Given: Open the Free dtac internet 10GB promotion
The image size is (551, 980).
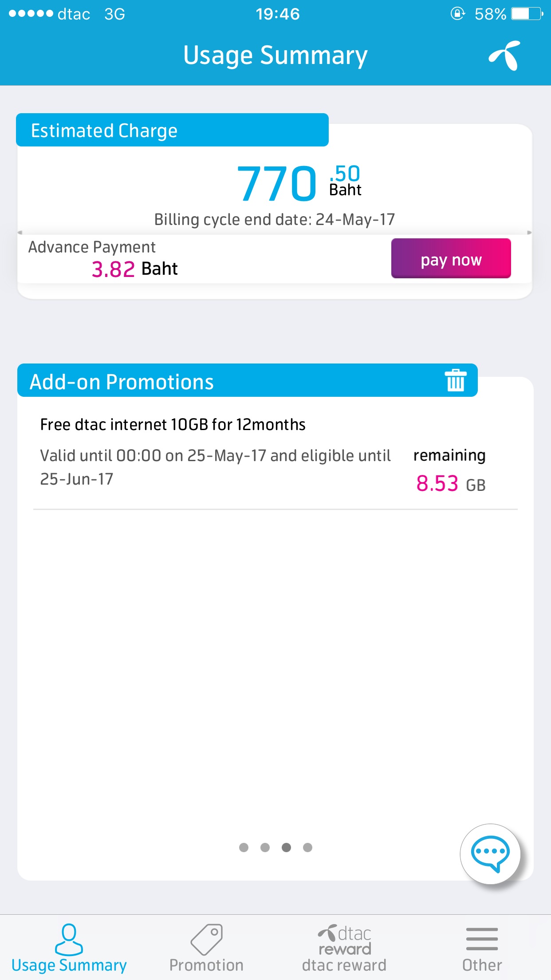Looking at the screenshot, I should pos(173,425).
